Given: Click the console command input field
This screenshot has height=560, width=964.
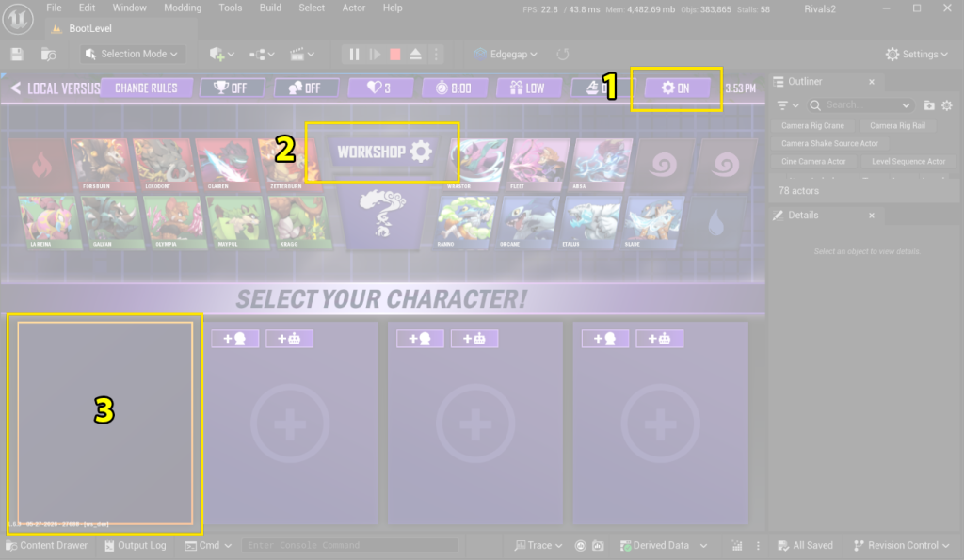Looking at the screenshot, I should point(350,545).
